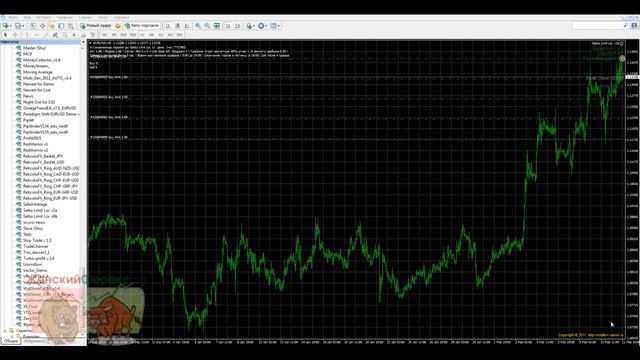Select Night Owl EA advisor
640x360 pixels.
pos(39,102)
